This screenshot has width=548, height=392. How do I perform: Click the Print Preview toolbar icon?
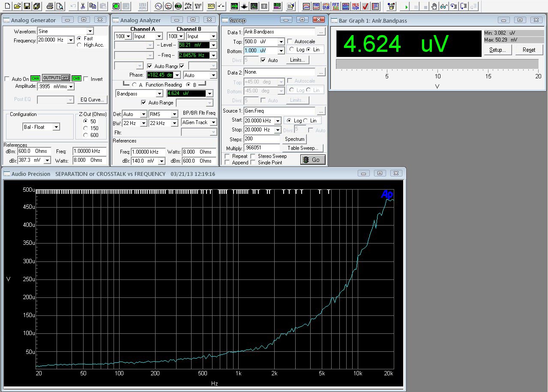coord(60,6)
